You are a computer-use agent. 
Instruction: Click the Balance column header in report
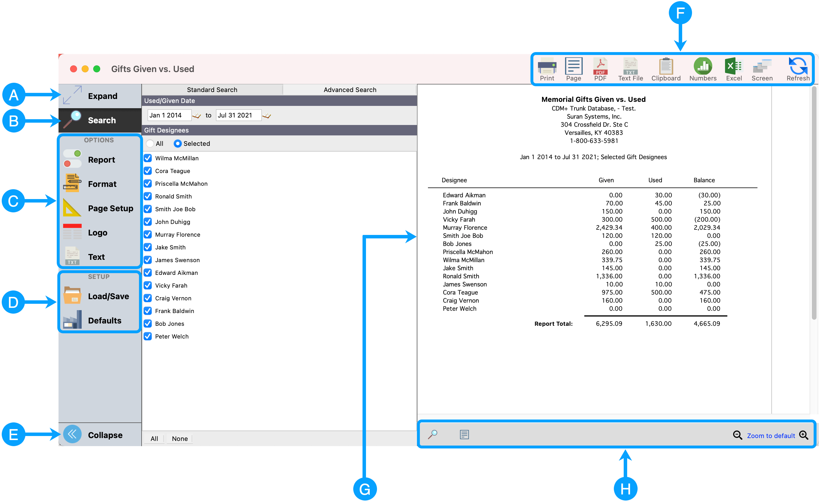pyautogui.click(x=704, y=180)
